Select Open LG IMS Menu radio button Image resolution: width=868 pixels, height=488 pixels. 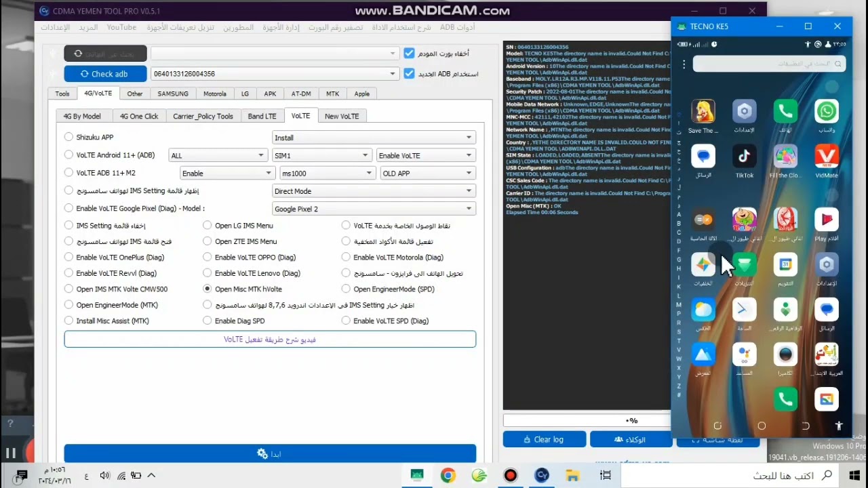click(x=208, y=225)
